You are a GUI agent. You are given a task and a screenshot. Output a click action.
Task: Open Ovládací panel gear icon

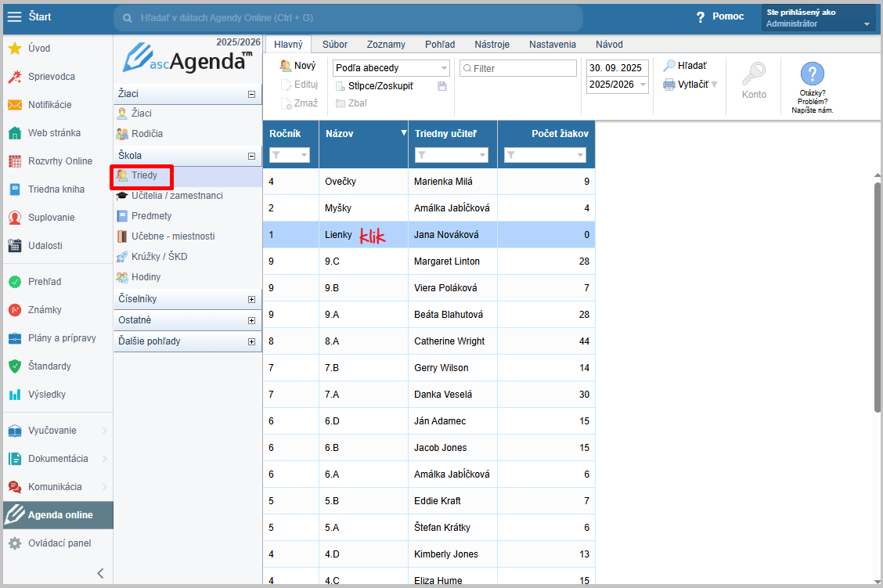tap(14, 543)
